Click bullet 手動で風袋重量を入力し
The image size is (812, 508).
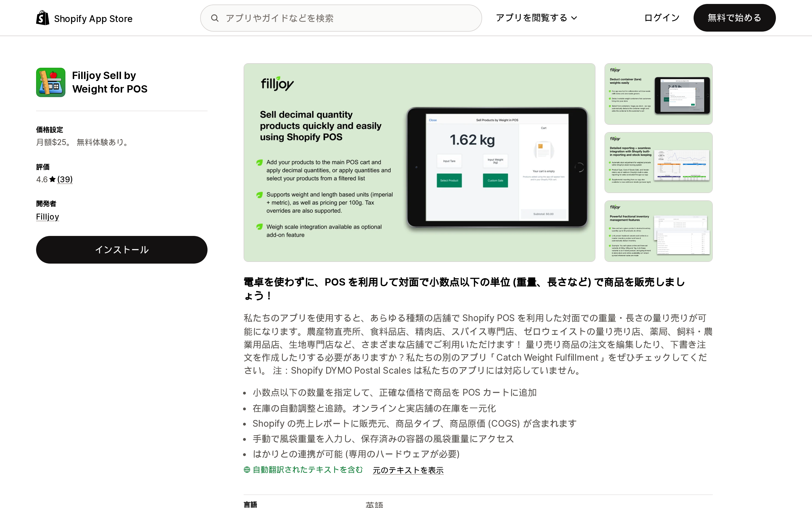click(x=383, y=439)
